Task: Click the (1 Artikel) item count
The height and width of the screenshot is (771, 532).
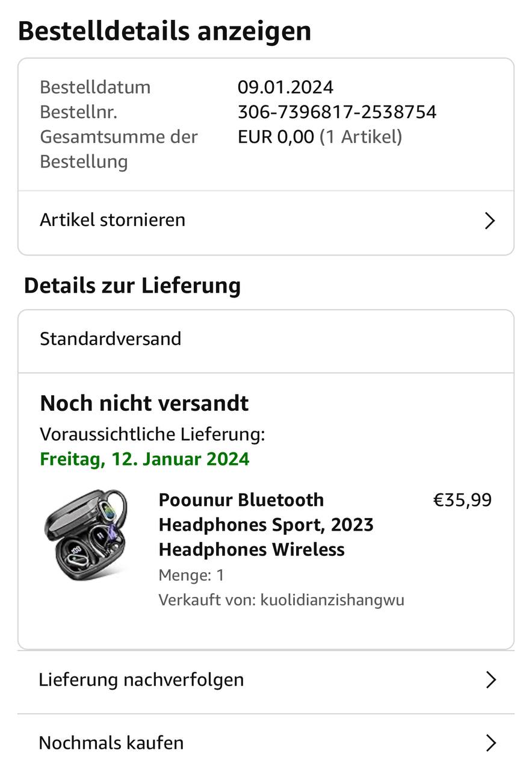Action: pyautogui.click(x=360, y=137)
